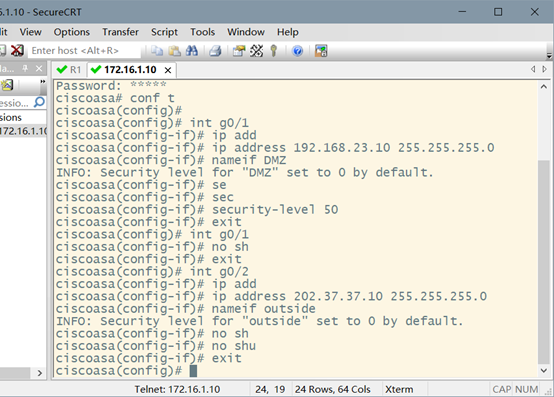
Task: Open the Transfer menu
Action: (x=120, y=32)
